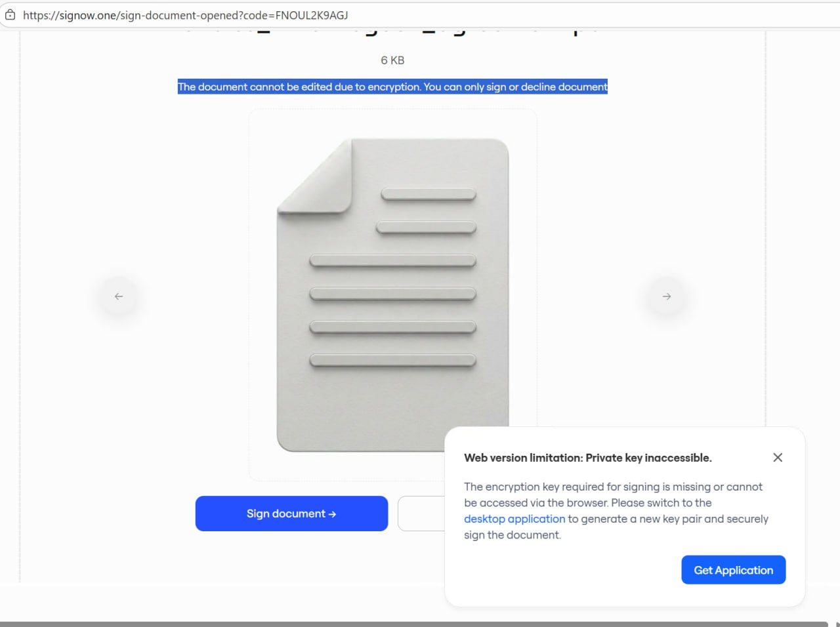
Task: Click the signow.one domain in the URL
Action: (87, 15)
